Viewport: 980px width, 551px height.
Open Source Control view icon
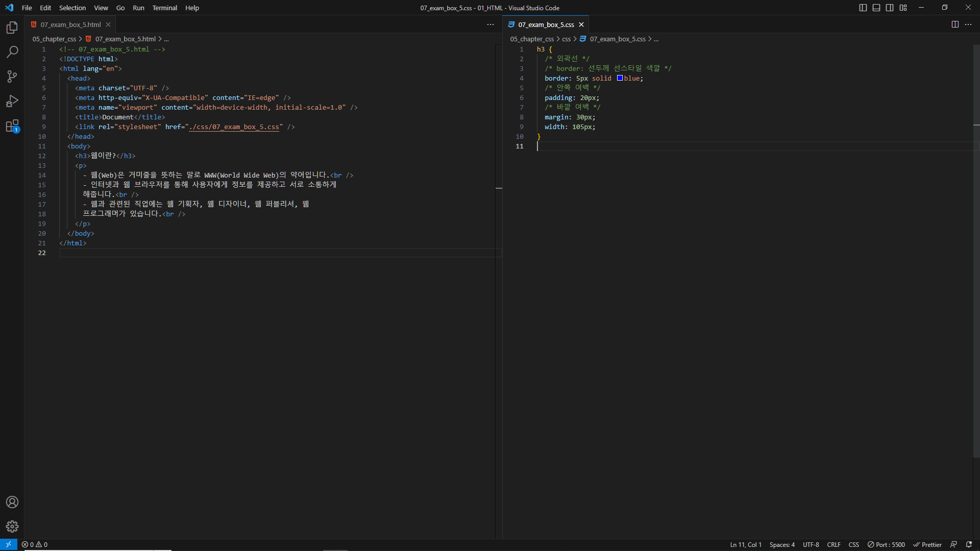pyautogui.click(x=12, y=77)
